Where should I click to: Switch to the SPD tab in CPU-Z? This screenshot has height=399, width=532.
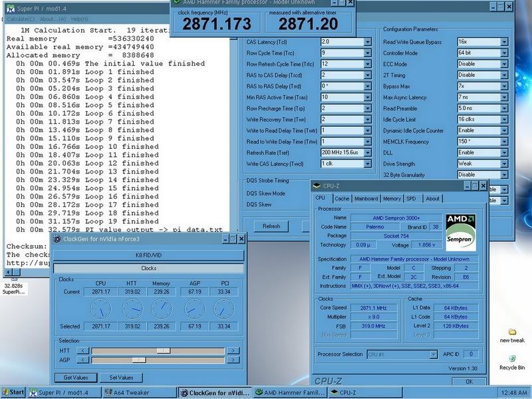coord(411,198)
